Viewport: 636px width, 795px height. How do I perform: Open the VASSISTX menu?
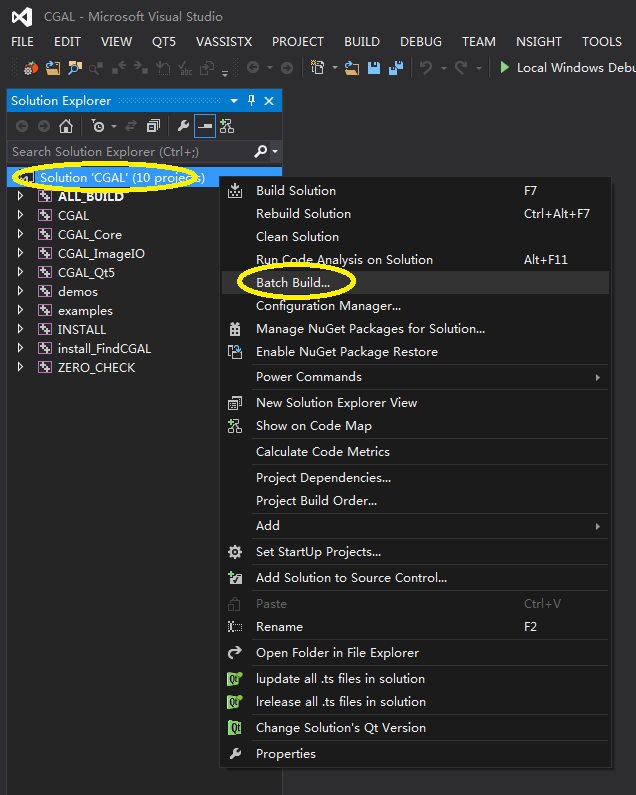tap(224, 42)
